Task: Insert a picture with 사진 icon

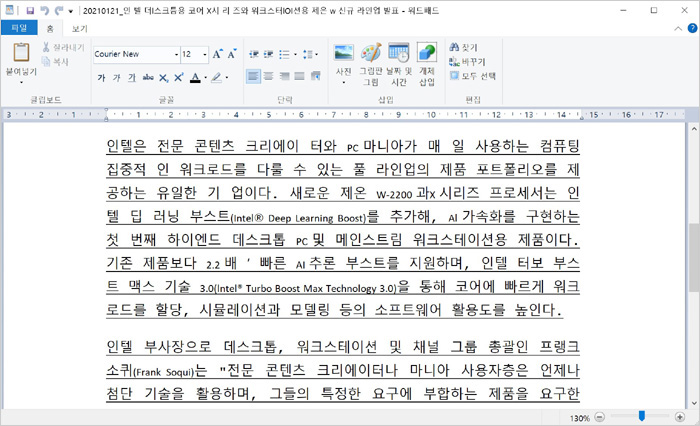Action: 344,53
